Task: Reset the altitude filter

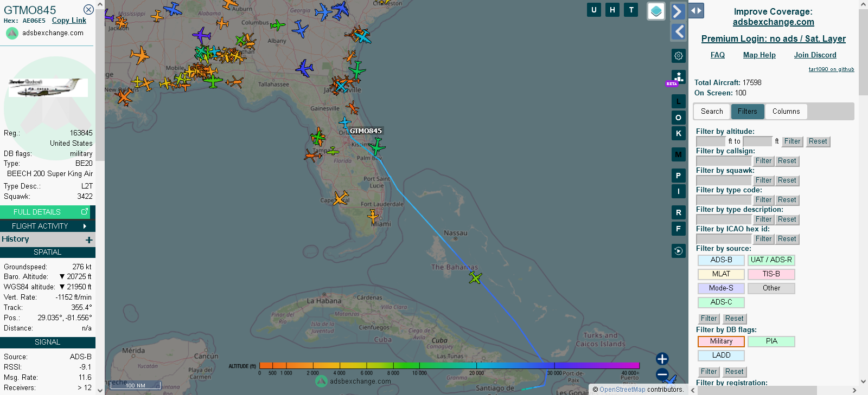Action: (818, 141)
